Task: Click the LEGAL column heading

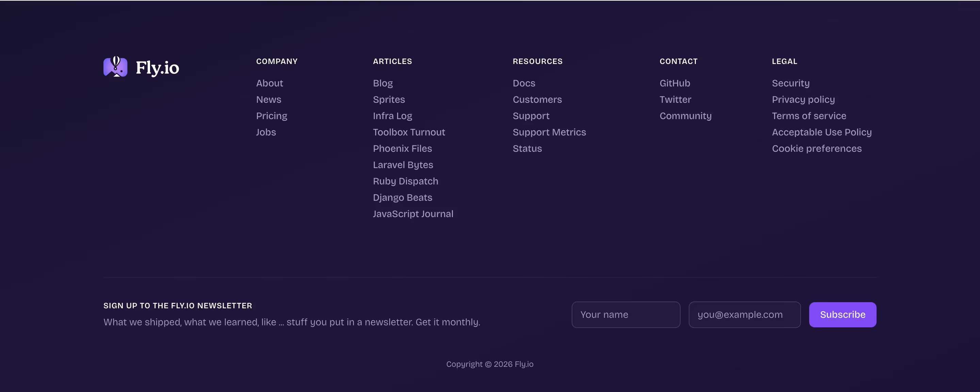Action: 784,61
